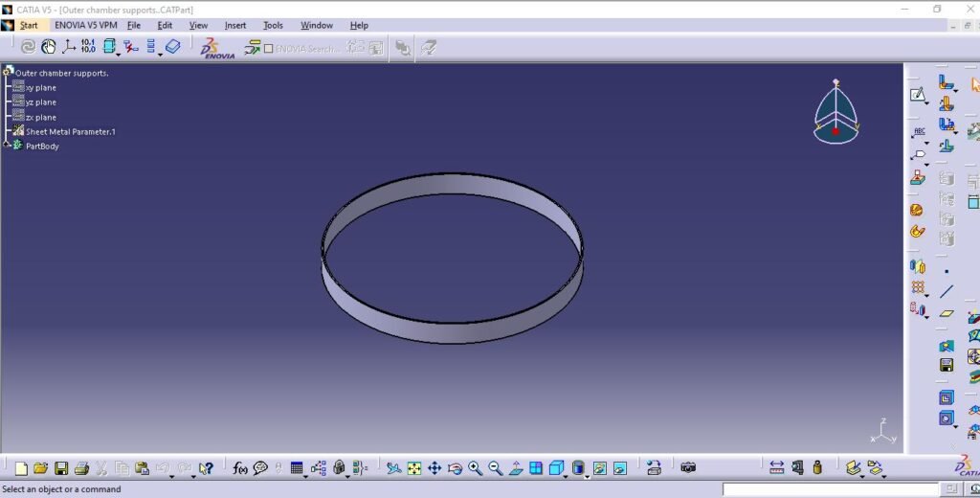Click the Line creation tool
Viewport: 980px width, 498px height.
tap(947, 291)
